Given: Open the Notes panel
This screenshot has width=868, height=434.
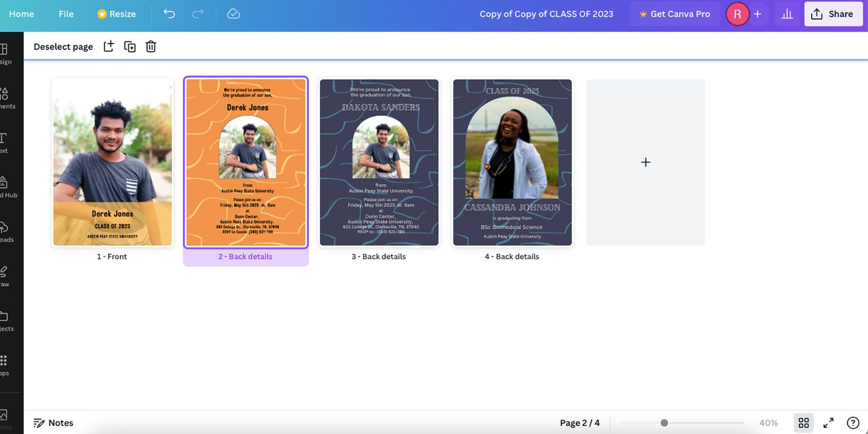Looking at the screenshot, I should pyautogui.click(x=53, y=423).
